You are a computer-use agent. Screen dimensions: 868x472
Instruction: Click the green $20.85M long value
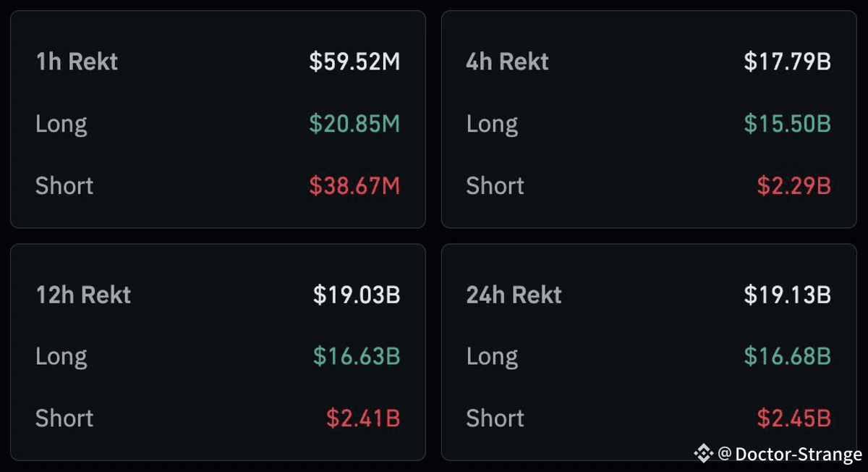click(x=354, y=124)
